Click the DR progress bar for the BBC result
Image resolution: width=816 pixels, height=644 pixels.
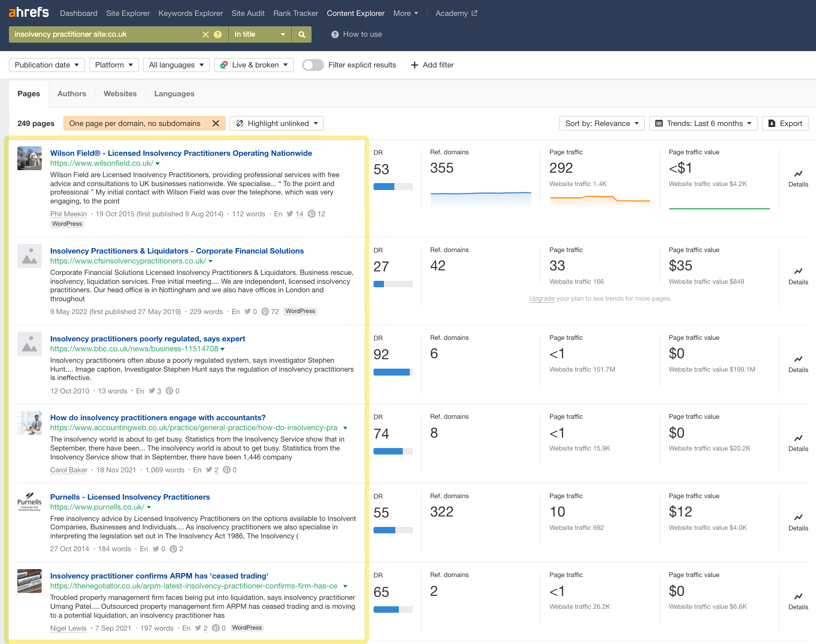coord(393,372)
